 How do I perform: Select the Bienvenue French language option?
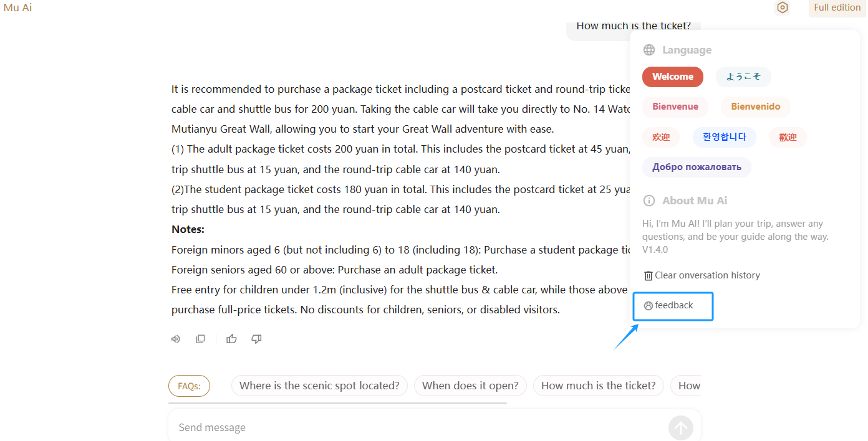[x=675, y=107]
